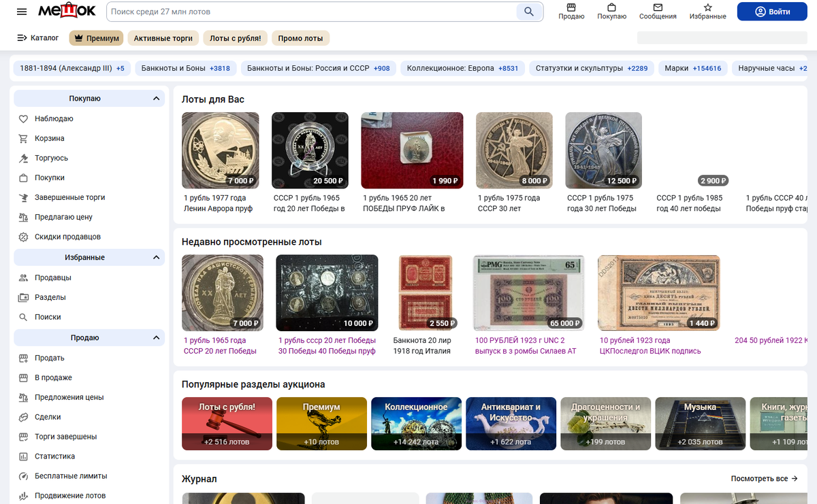Open the Покупаю shopping bag icon

[x=611, y=12]
